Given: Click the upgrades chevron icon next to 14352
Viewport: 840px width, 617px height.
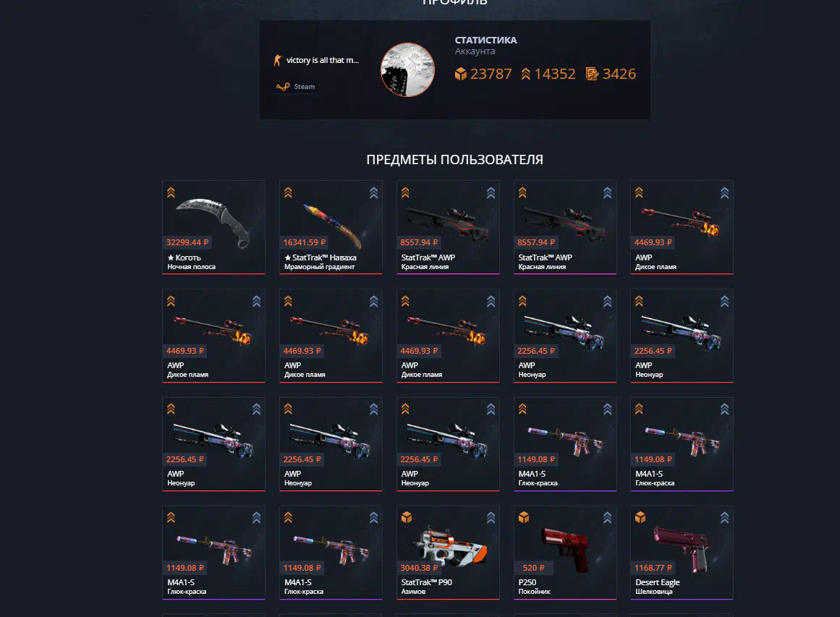Looking at the screenshot, I should pyautogui.click(x=525, y=74).
